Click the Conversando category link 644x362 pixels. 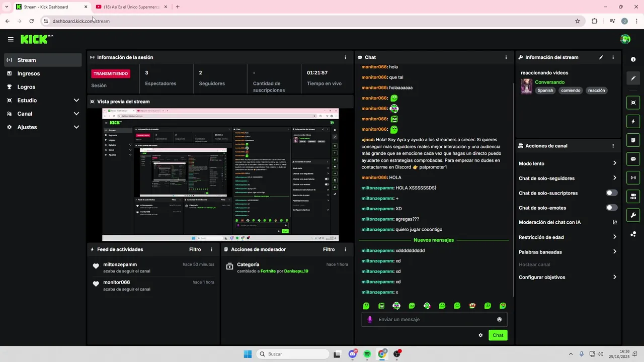pyautogui.click(x=549, y=82)
